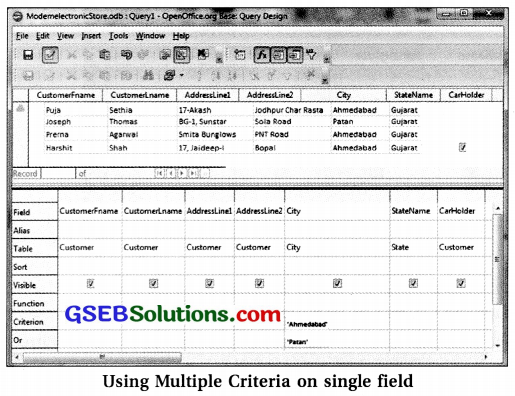Click the Record number input field
Viewport: 515px width, 396px height.
coord(58,173)
